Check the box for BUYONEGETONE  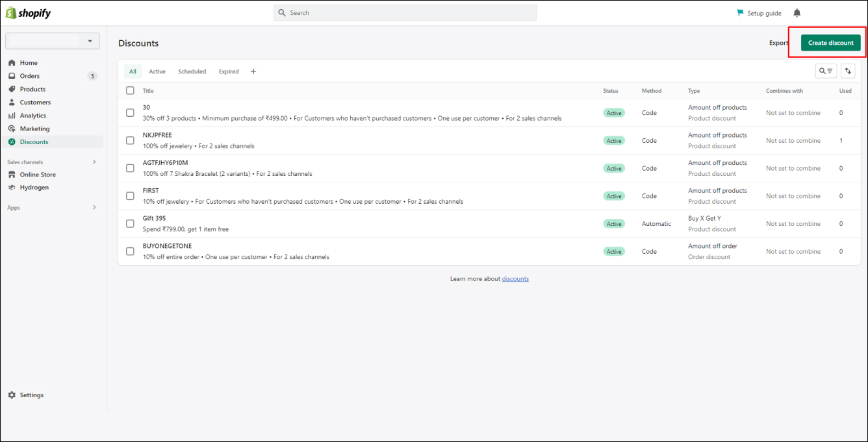[130, 251]
